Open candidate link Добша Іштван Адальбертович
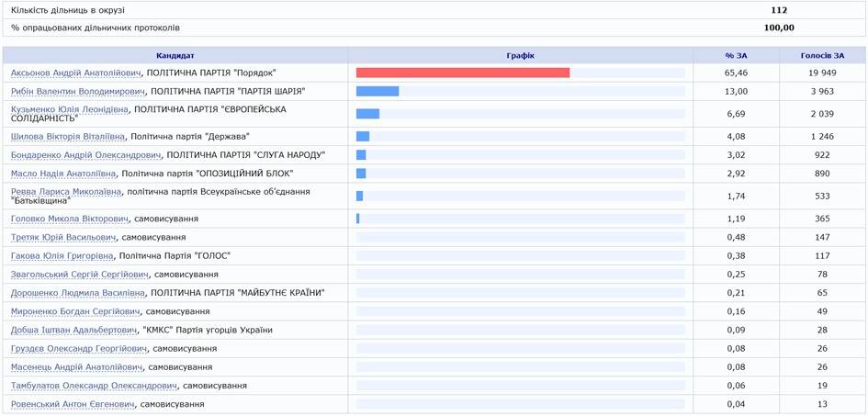This screenshot has height=416, width=868. click(x=74, y=331)
